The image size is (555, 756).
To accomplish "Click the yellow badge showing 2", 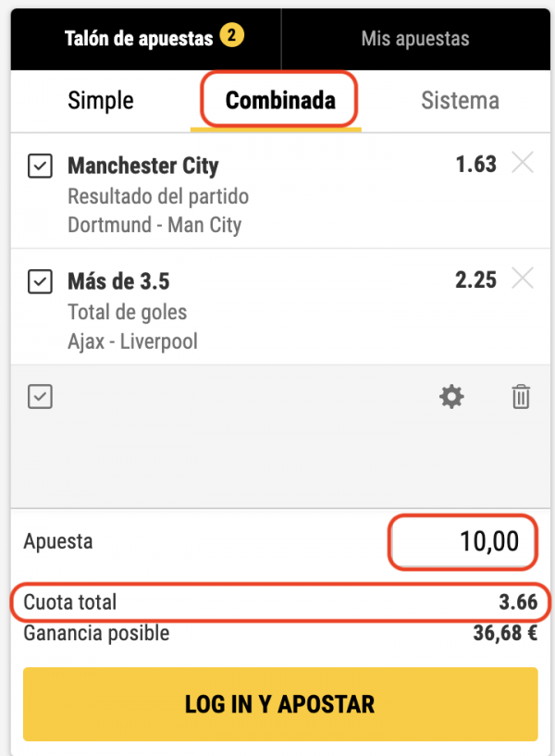I will pos(232,36).
